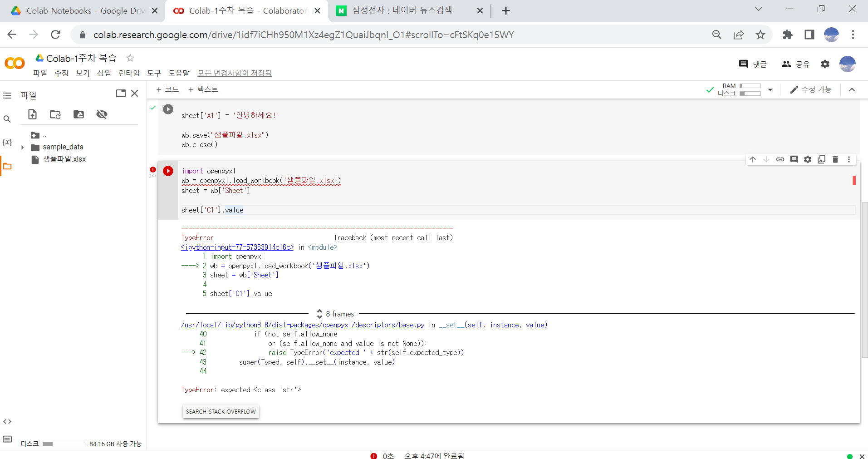Expand the 8 frames traceback section
Image resolution: width=868 pixels, height=459 pixels.
click(335, 314)
